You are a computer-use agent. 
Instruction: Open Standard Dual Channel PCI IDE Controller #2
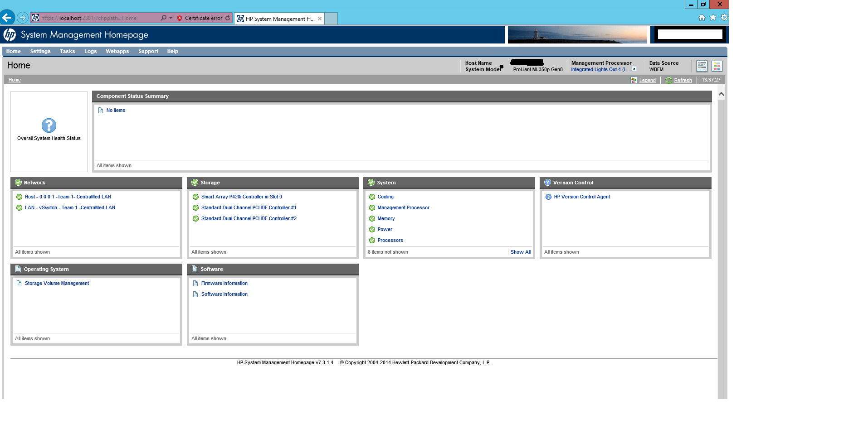pos(249,219)
